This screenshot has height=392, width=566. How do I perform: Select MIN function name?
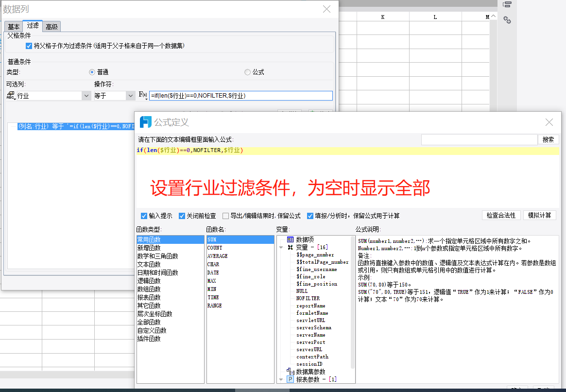coord(240,289)
